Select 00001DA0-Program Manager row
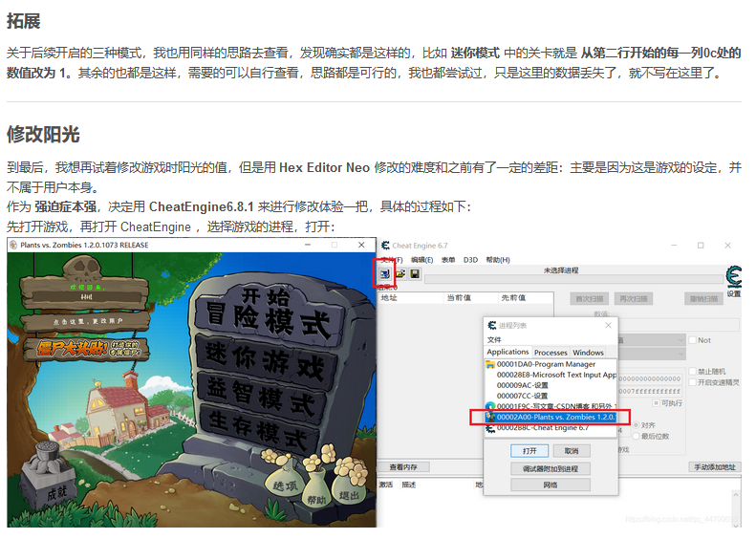The height and width of the screenshot is (539, 756). [x=551, y=364]
